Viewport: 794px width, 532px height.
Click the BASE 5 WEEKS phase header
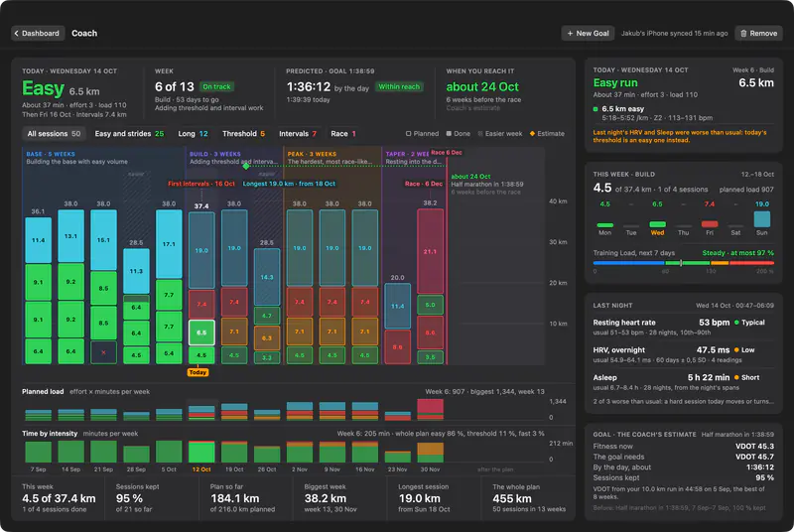coord(51,154)
